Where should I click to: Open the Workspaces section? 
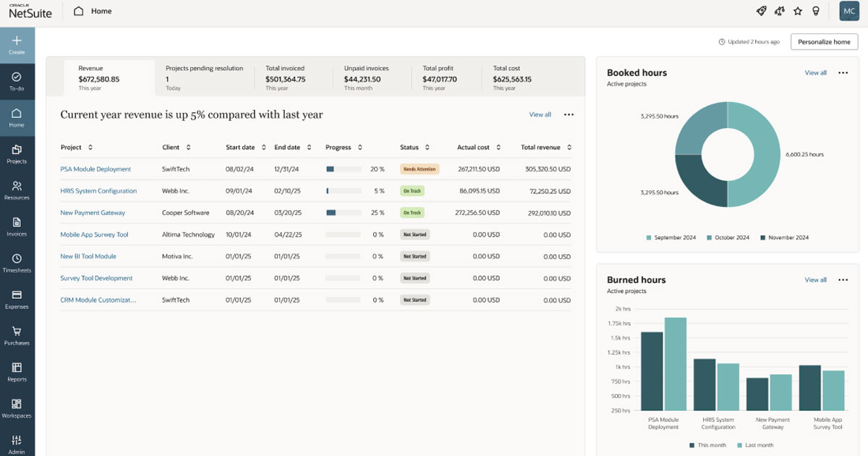coord(17,408)
